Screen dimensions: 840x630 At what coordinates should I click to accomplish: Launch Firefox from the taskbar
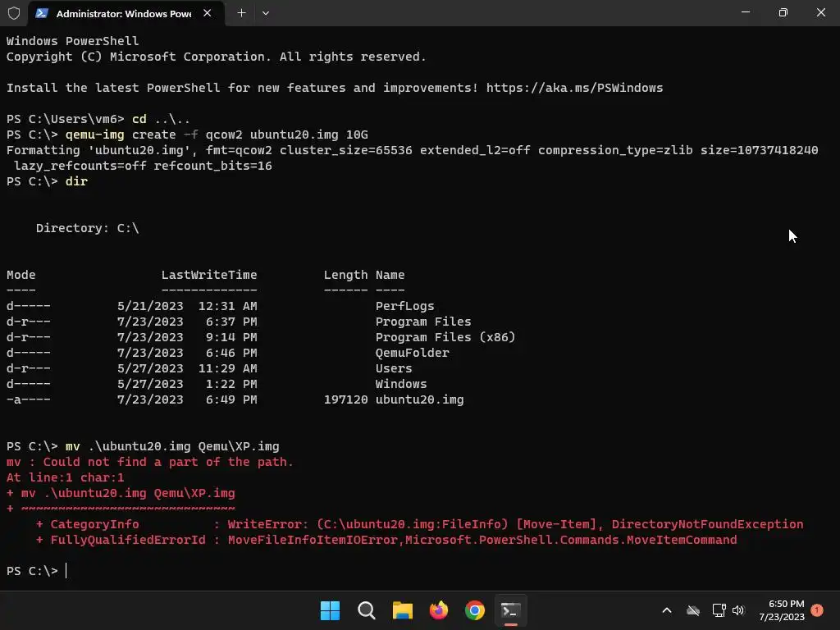pos(439,610)
